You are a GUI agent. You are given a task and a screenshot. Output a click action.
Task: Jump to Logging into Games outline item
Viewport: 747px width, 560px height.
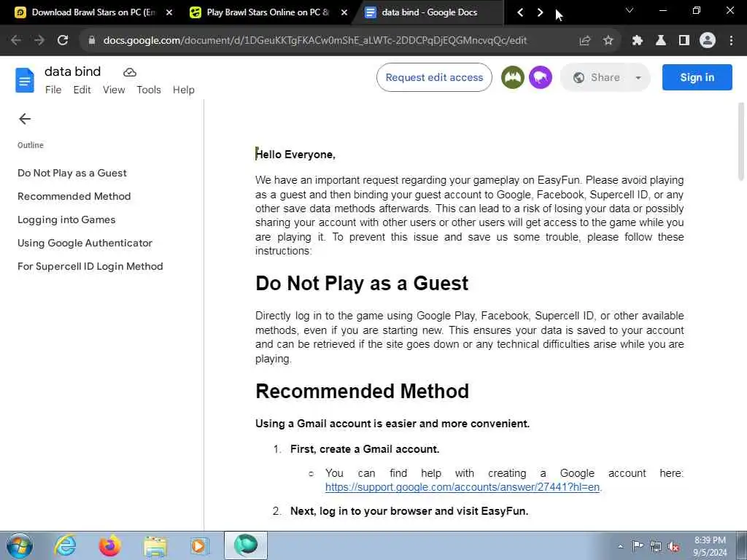coord(66,219)
